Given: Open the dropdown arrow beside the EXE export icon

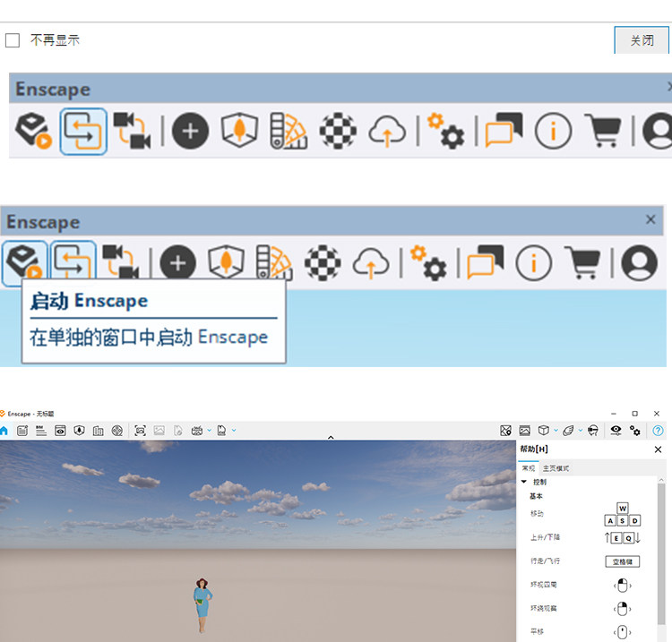Looking at the screenshot, I should click(x=234, y=430).
